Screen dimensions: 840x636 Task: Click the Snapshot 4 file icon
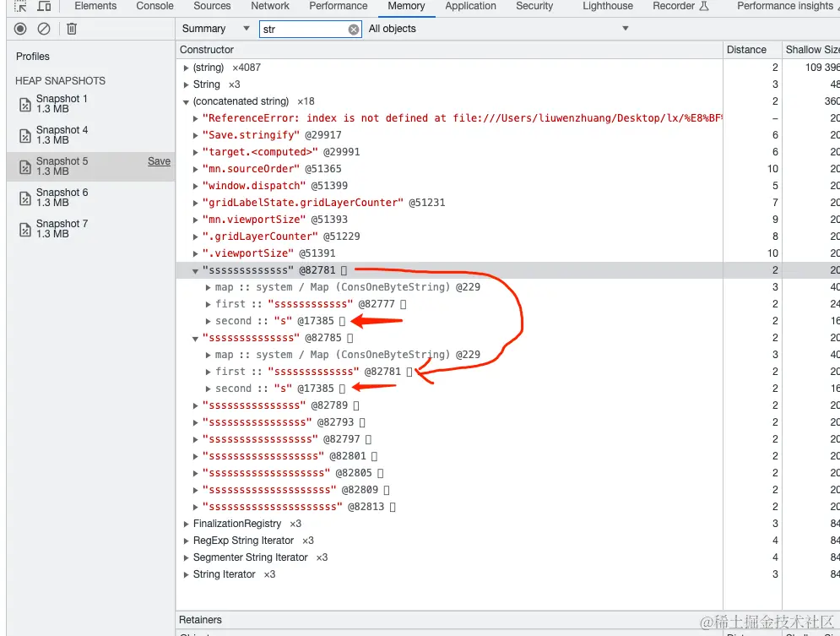[x=25, y=135]
